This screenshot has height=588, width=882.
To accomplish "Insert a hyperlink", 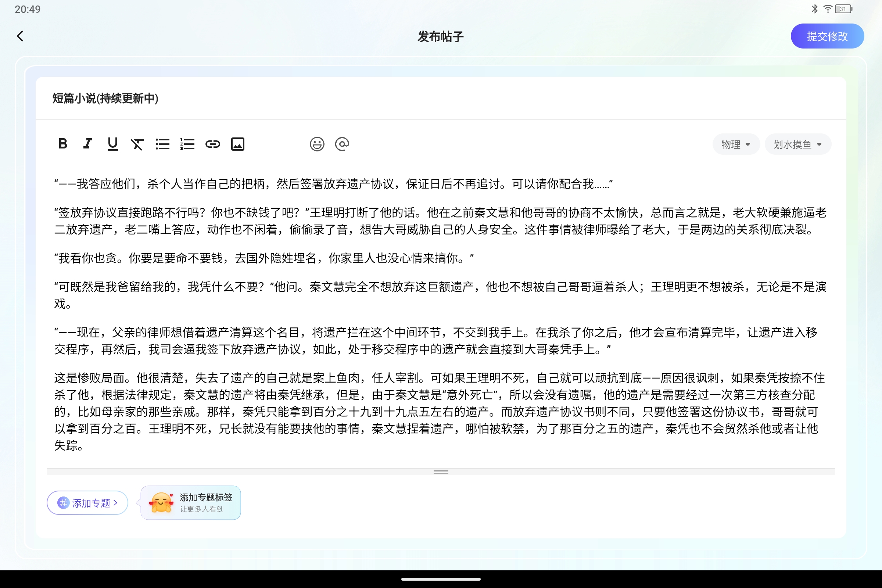I will pos(212,144).
